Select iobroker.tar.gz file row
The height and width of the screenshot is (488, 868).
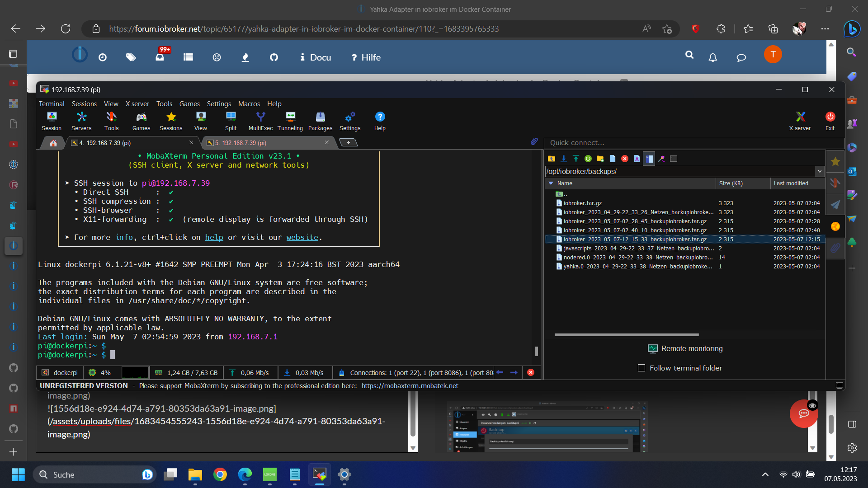tap(685, 203)
